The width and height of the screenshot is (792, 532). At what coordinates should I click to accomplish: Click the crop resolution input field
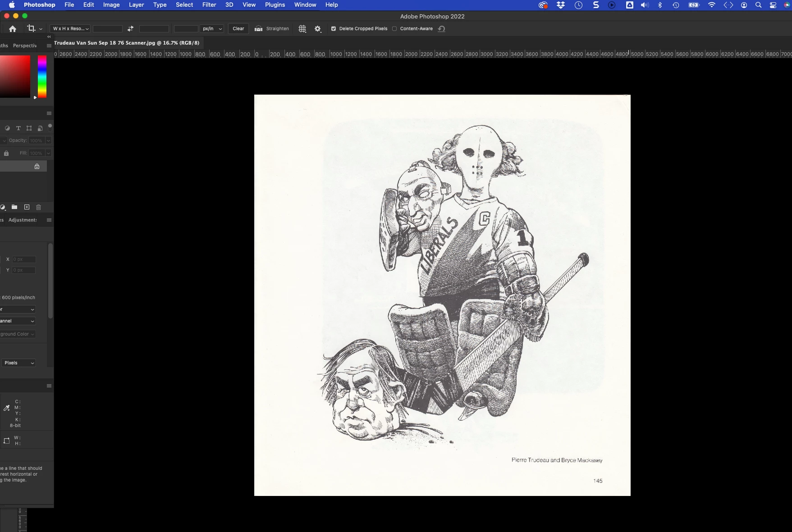coord(186,28)
